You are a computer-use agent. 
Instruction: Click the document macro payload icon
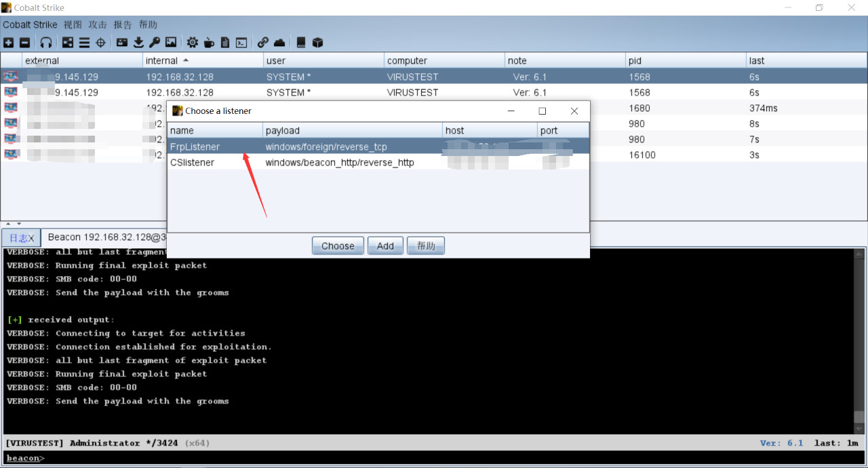pyautogui.click(x=225, y=42)
